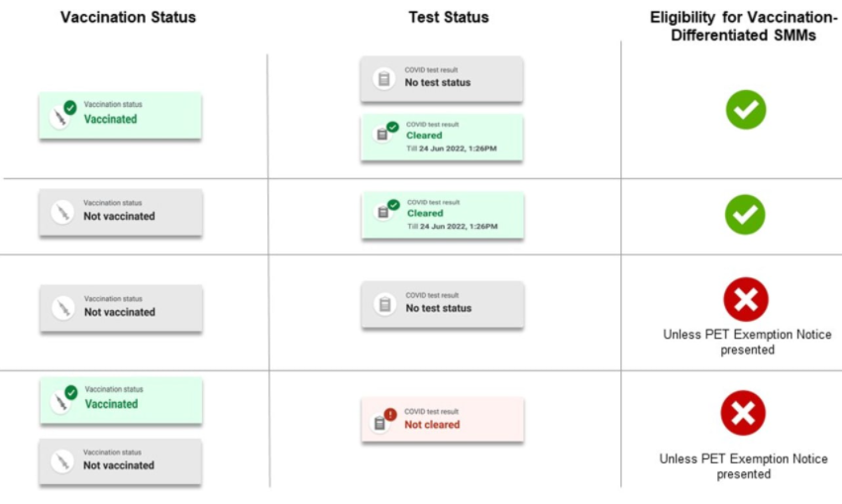
Task: Open the red Not cleared test result card
Action: click(442, 421)
